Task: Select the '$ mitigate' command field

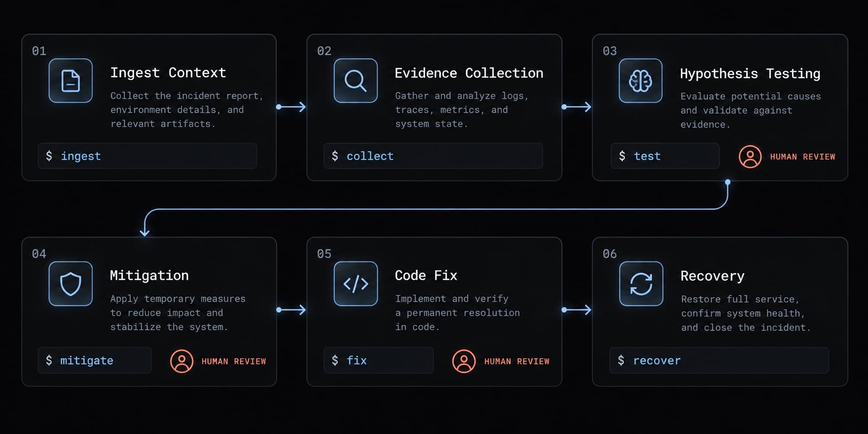Action: (x=95, y=361)
